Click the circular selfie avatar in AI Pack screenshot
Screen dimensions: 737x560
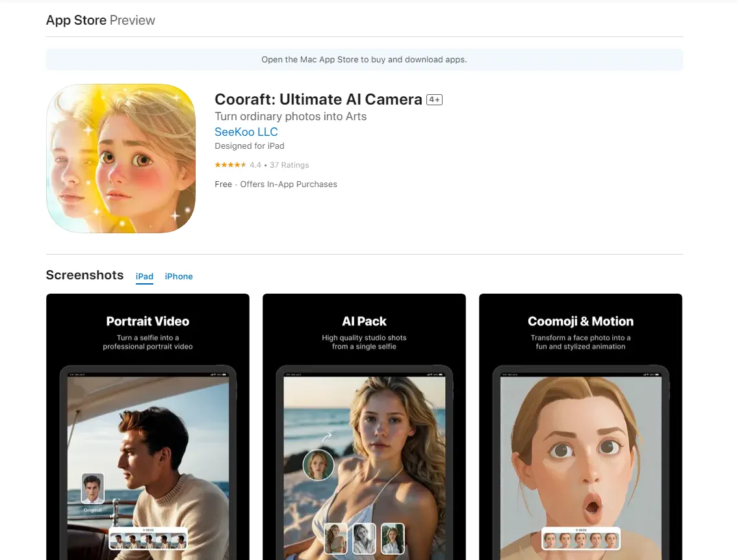318,465
